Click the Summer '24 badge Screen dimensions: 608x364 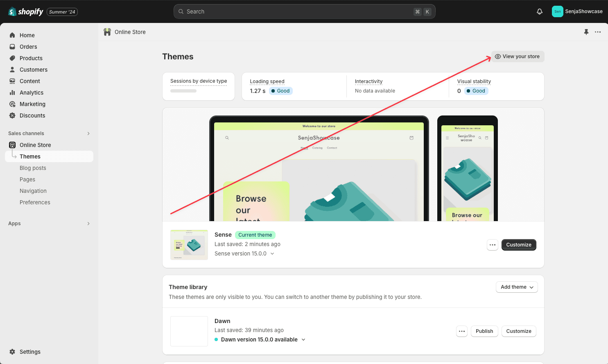click(x=62, y=12)
